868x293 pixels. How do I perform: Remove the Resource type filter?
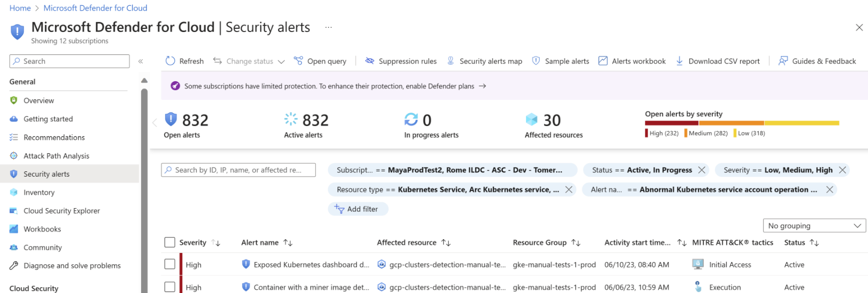(x=569, y=189)
